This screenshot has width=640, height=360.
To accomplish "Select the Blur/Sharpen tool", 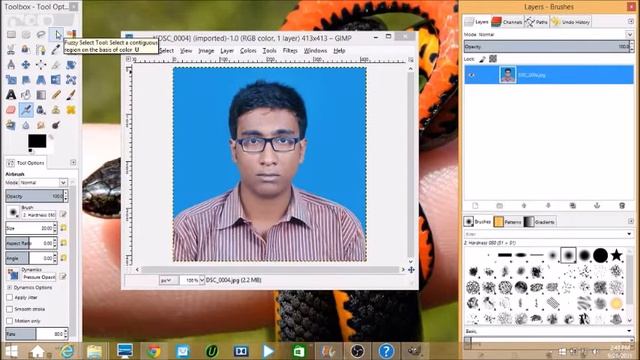I will coord(26,125).
